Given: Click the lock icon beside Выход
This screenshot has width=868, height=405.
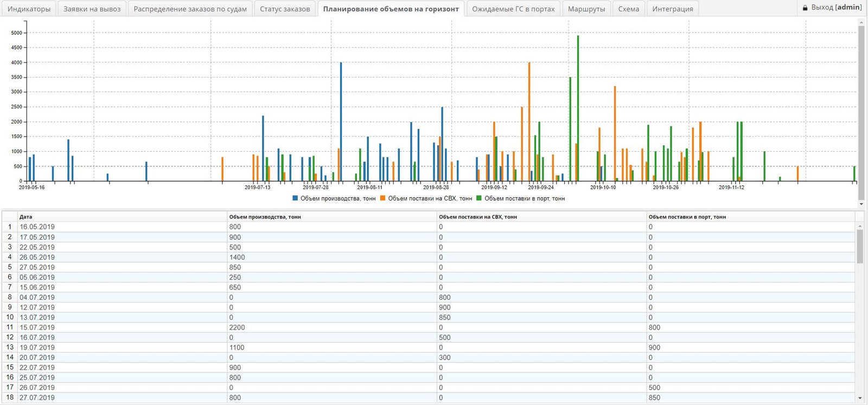Looking at the screenshot, I should [x=806, y=8].
